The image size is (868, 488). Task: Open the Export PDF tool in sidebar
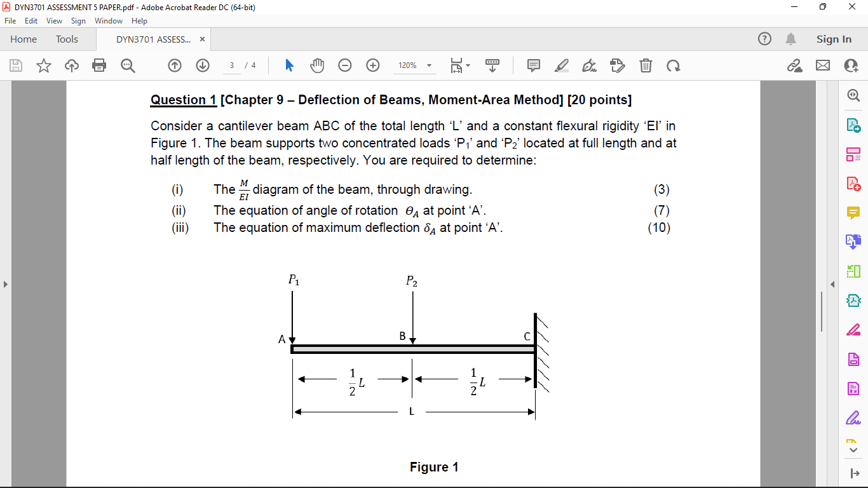(x=853, y=126)
